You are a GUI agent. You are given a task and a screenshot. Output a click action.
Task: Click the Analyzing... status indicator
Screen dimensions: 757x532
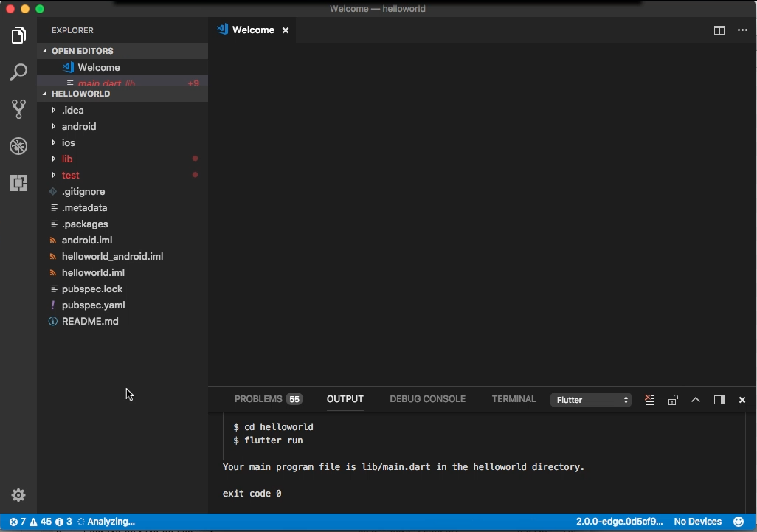point(106,522)
